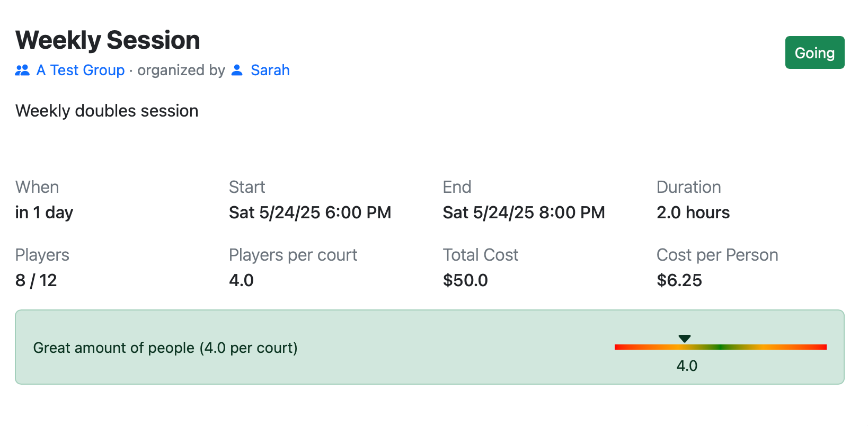Click the Cost per Person label

tap(717, 255)
